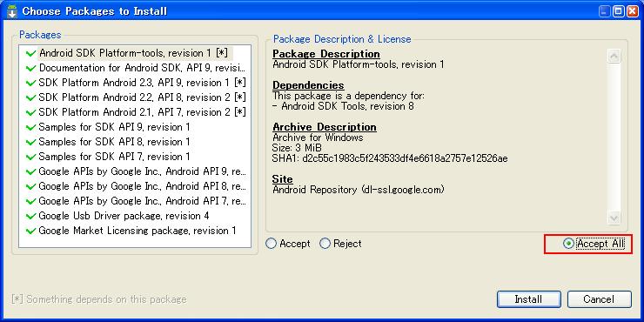This screenshot has width=644, height=322.
Task: Click checkmark icon for Google APIs Android API 8
Action: (30, 186)
